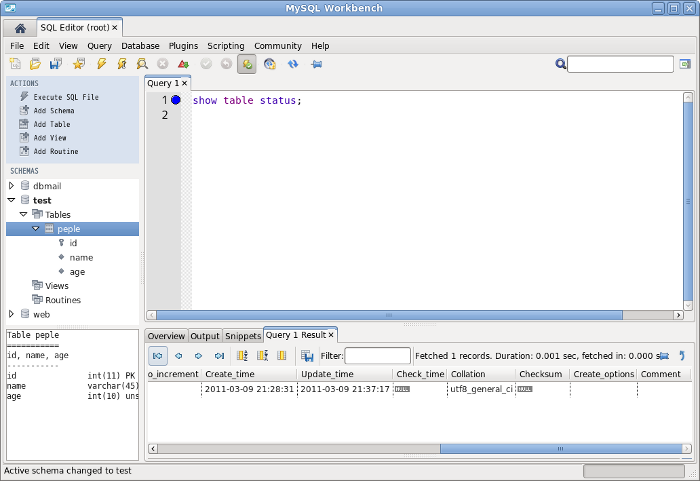700x481 pixels.
Task: Execute current statement under cursor icon
Action: [121, 64]
